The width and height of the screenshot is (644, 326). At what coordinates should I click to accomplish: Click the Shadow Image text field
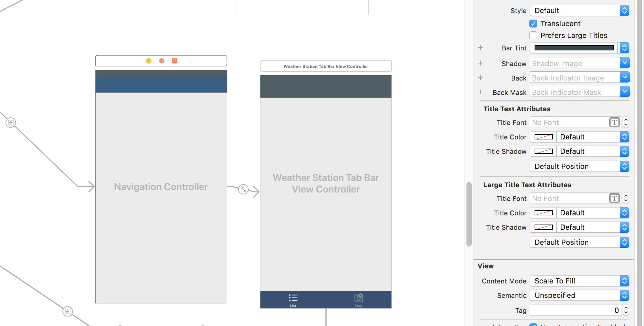point(575,63)
